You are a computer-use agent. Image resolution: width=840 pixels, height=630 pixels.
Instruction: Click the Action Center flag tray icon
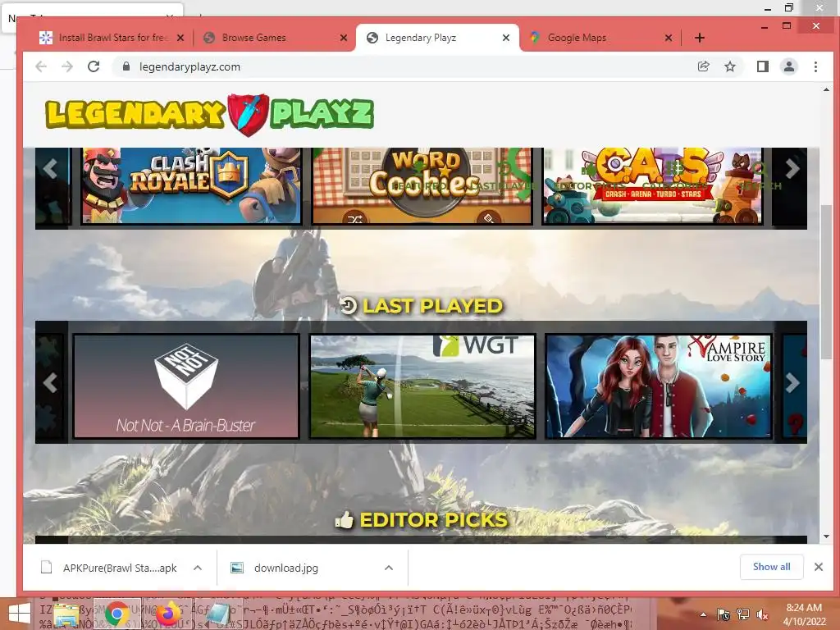pos(723,614)
